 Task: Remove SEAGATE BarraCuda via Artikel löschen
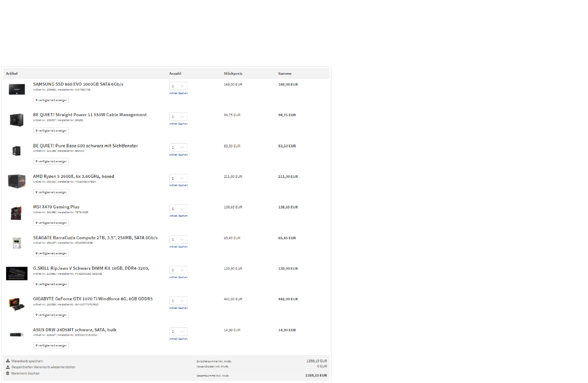click(178, 247)
